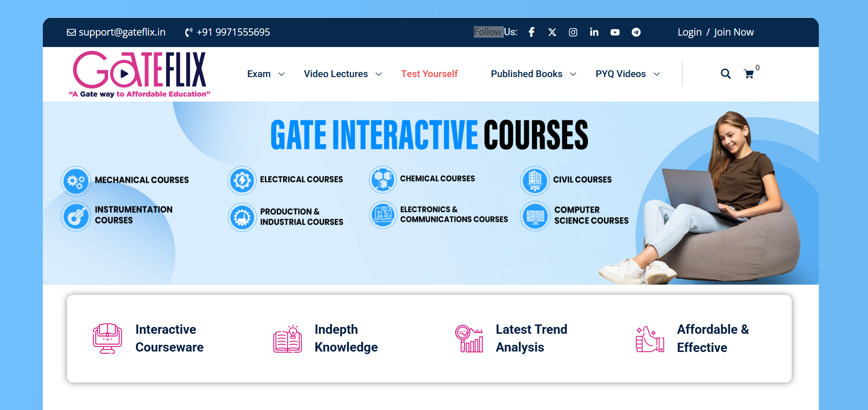Expand the Exam dropdown menu
Viewport: 868px width, 410px height.
[x=266, y=74]
